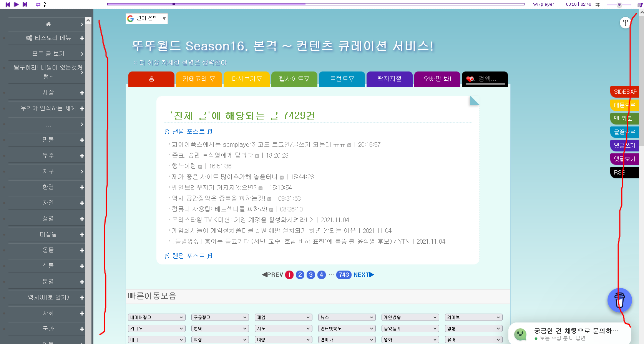The width and height of the screenshot is (644, 344).
Task: Open the 네이버링크 dropdown
Action: click(157, 317)
